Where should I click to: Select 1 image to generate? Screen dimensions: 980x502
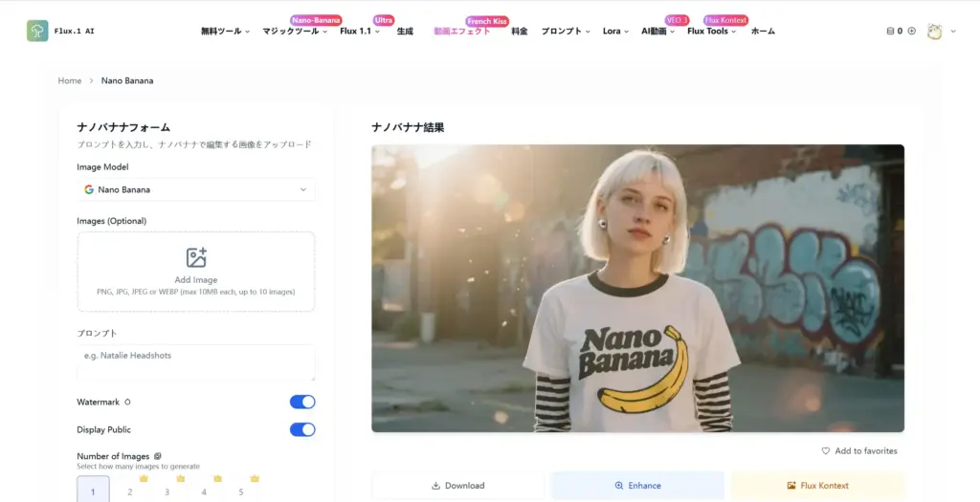93,489
